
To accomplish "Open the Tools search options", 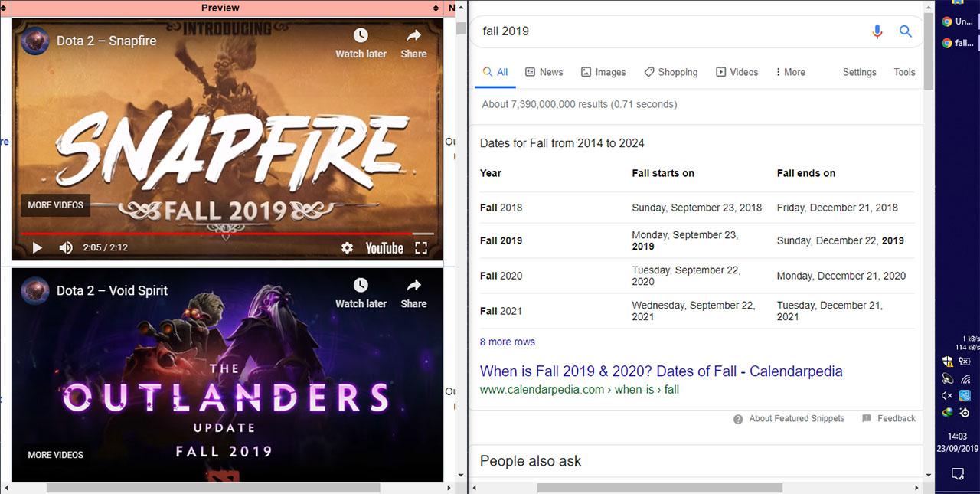I will (x=904, y=72).
